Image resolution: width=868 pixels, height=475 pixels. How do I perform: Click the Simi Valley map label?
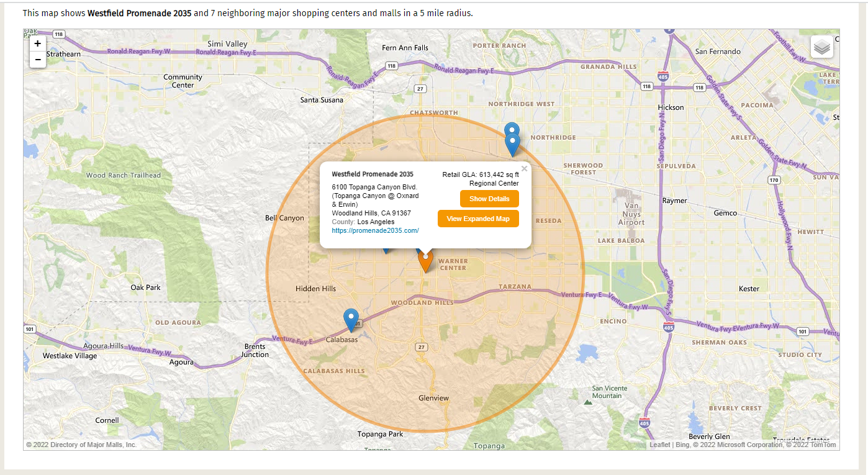click(227, 44)
